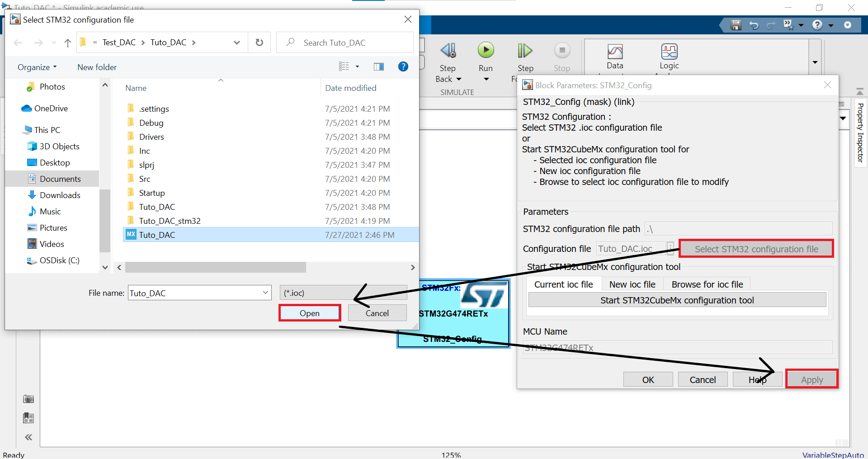Click Cancel in the file dialog
The image size is (868, 459).
377,313
